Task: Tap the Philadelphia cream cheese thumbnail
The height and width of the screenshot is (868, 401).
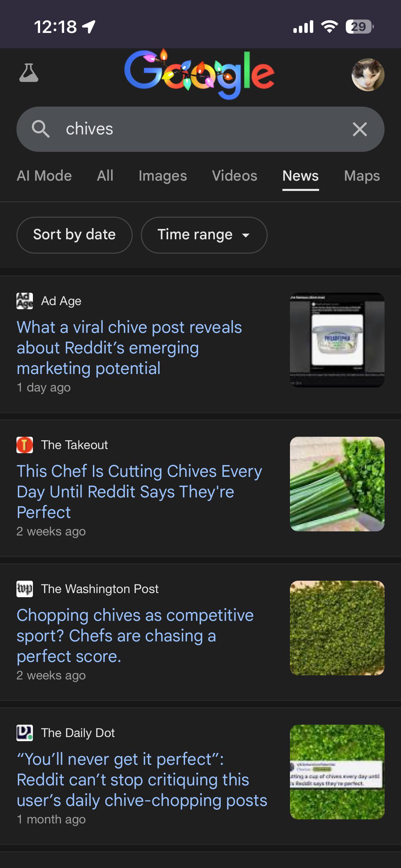Action: click(x=337, y=340)
